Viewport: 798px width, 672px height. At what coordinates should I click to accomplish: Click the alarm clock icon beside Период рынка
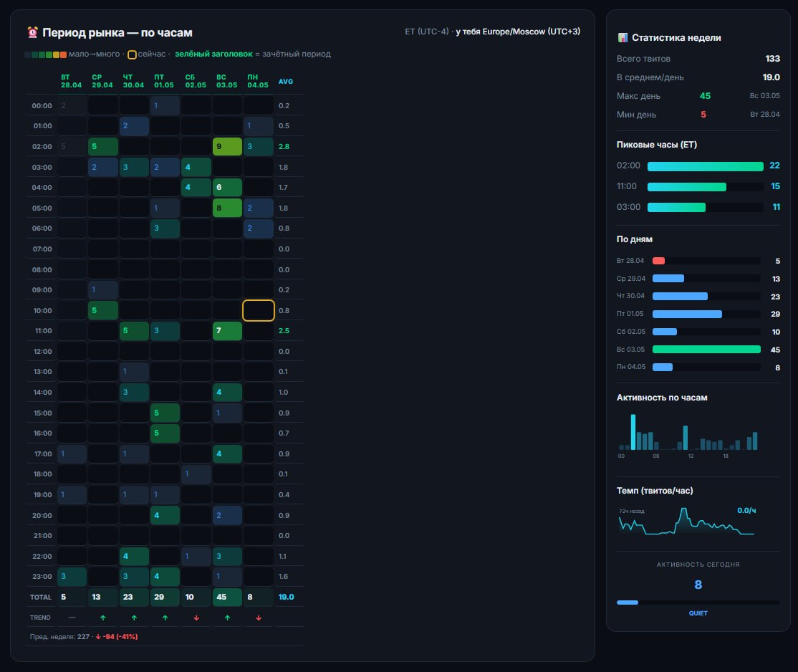click(x=32, y=32)
